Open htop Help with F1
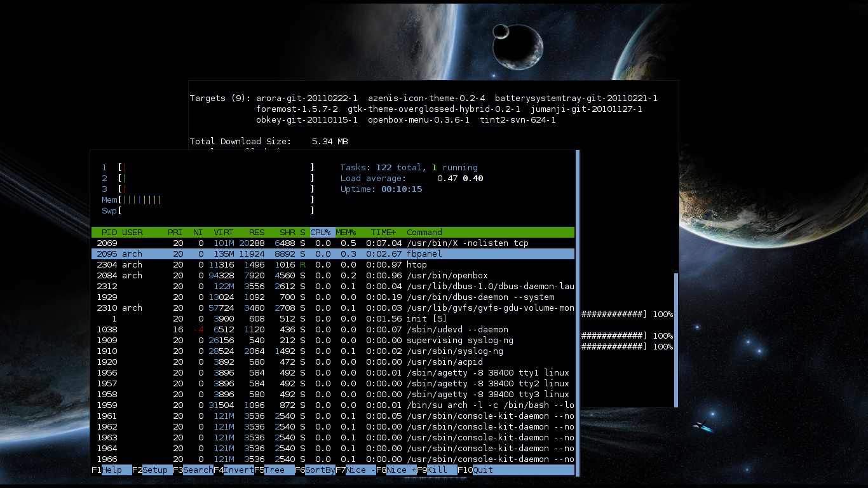This screenshot has width=868, height=488. (112, 470)
